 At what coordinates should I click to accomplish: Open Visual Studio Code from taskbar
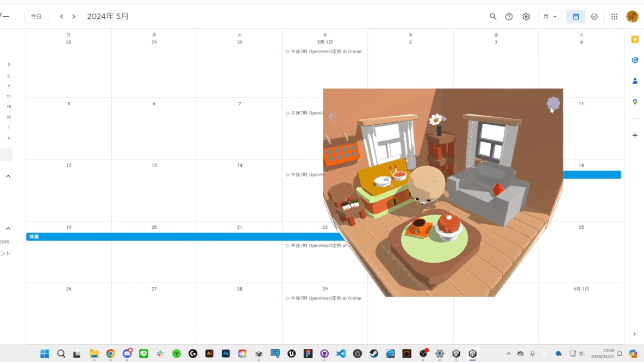(x=341, y=354)
